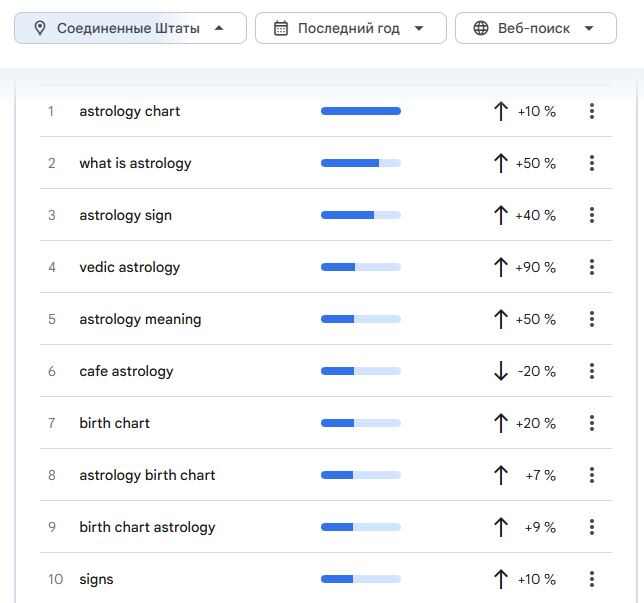This screenshot has height=603, width=644.
Task: Open the birth chart astrology query
Action: [x=147, y=527]
